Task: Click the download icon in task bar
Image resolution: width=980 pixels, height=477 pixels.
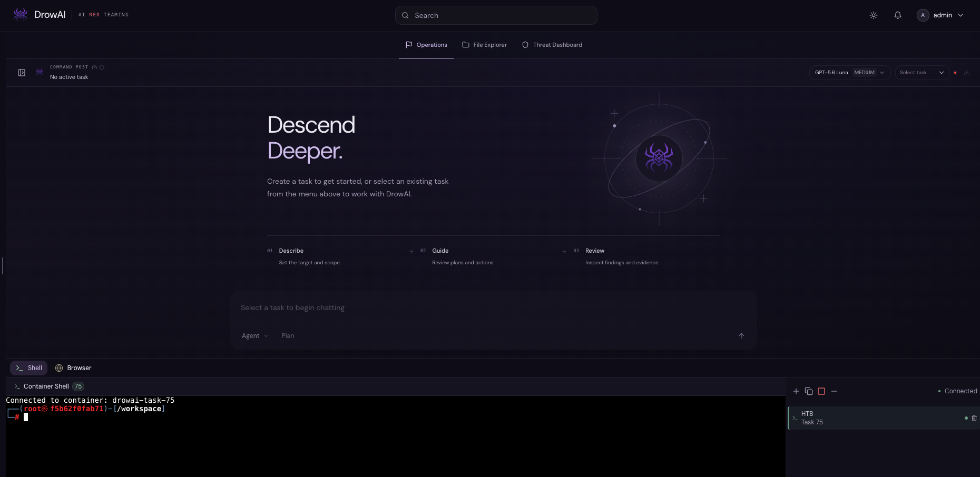Action: pyautogui.click(x=967, y=73)
